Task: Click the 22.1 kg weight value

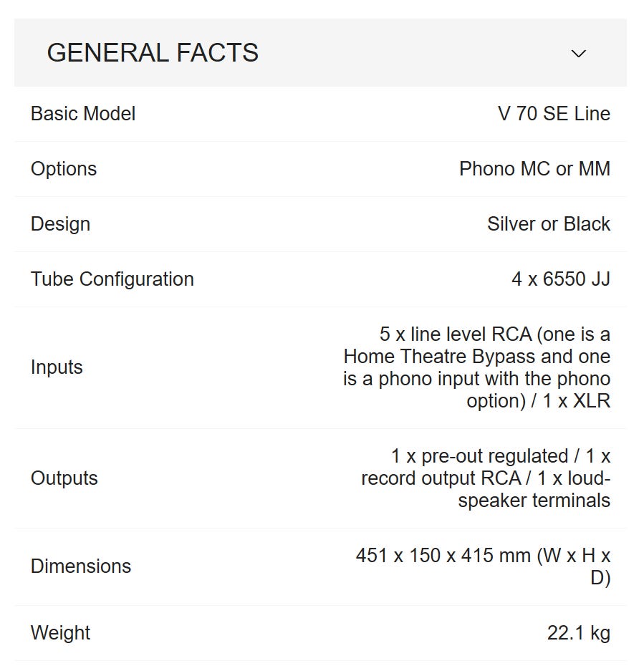Action: click(578, 633)
